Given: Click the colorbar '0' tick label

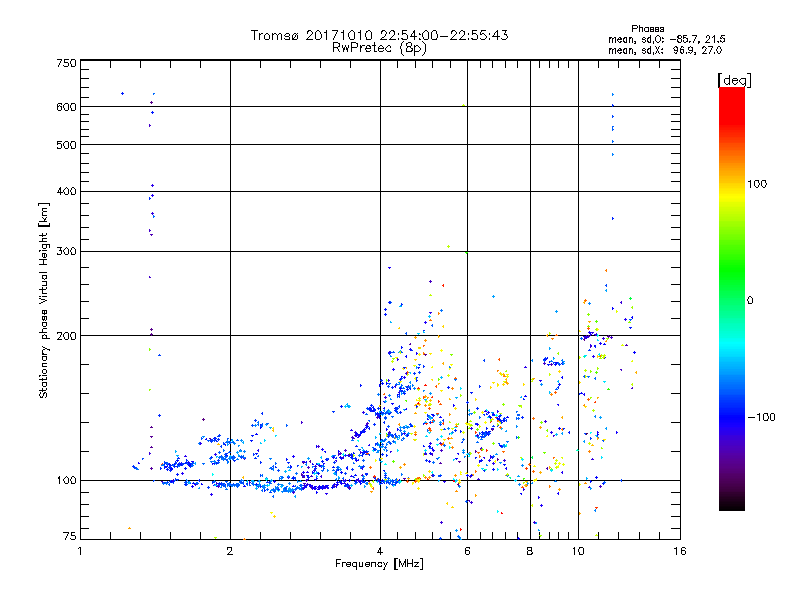Looking at the screenshot, I should 750,300.
